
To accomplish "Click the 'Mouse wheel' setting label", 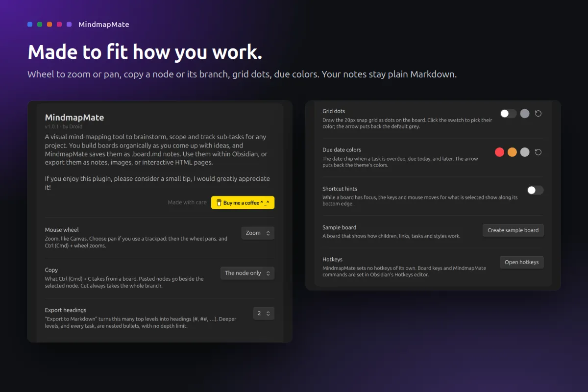I will point(62,230).
